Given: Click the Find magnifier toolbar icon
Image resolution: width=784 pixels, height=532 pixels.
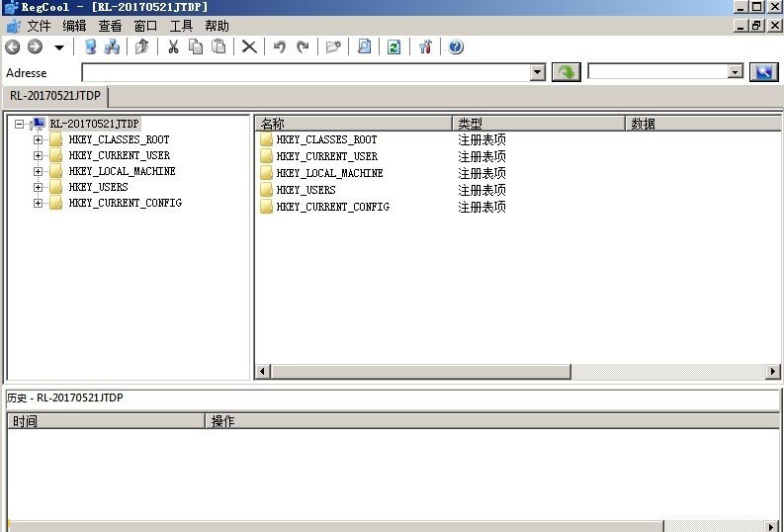Looking at the screenshot, I should tap(364, 46).
